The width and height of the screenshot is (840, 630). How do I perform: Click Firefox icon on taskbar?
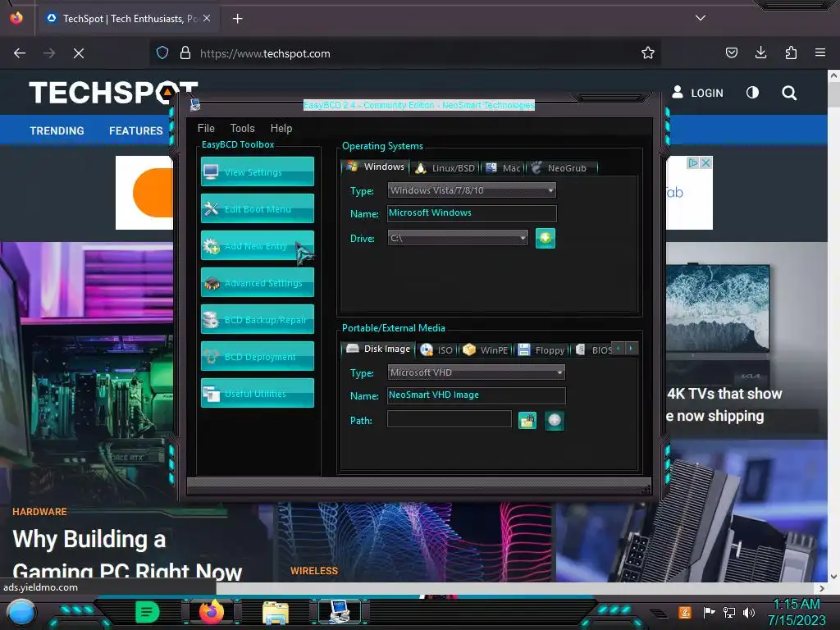click(x=212, y=612)
